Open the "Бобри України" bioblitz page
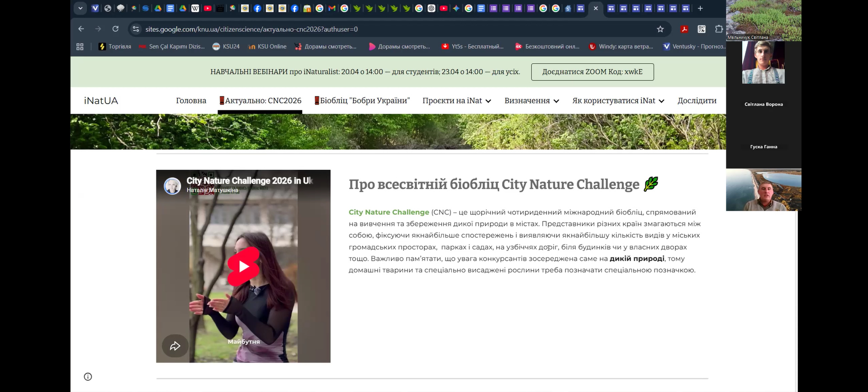This screenshot has height=392, width=868. pos(362,100)
